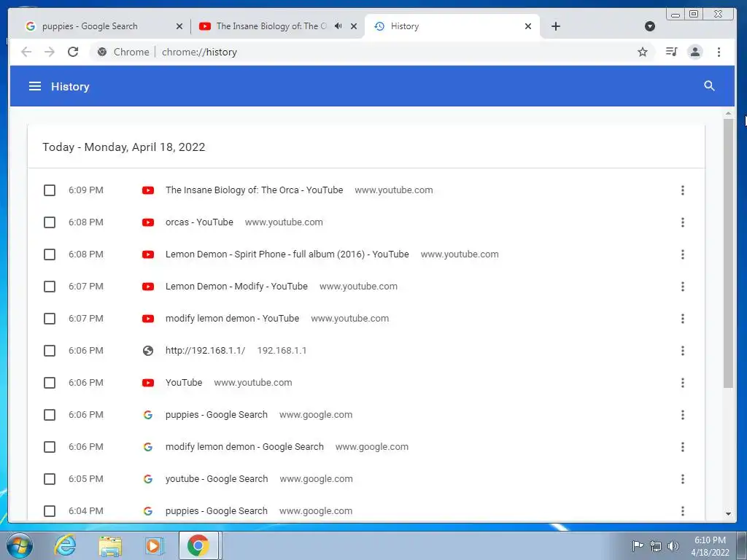
Task: Open the media controls icon in toolbar
Action: click(x=671, y=52)
